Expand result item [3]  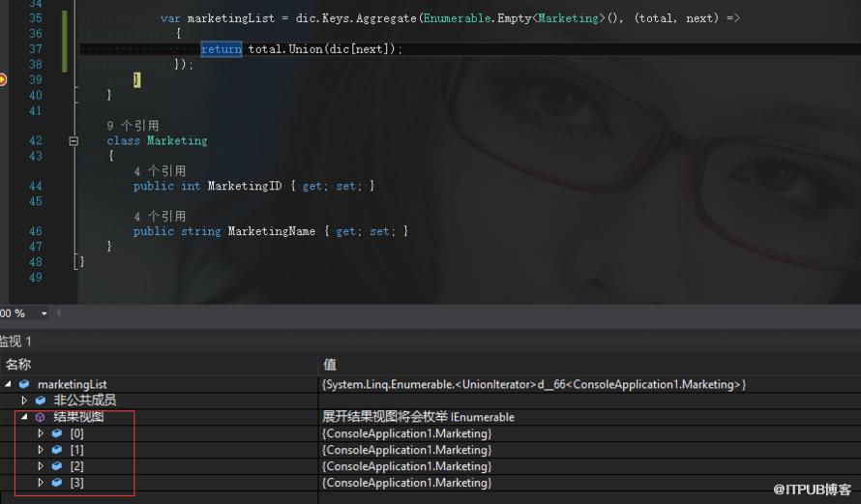pyautogui.click(x=41, y=483)
